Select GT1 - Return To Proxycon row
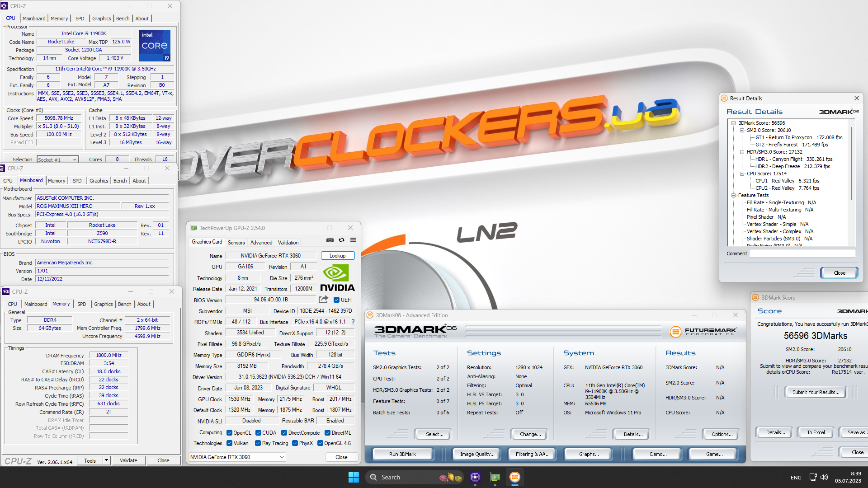The width and height of the screenshot is (868, 488). [799, 137]
